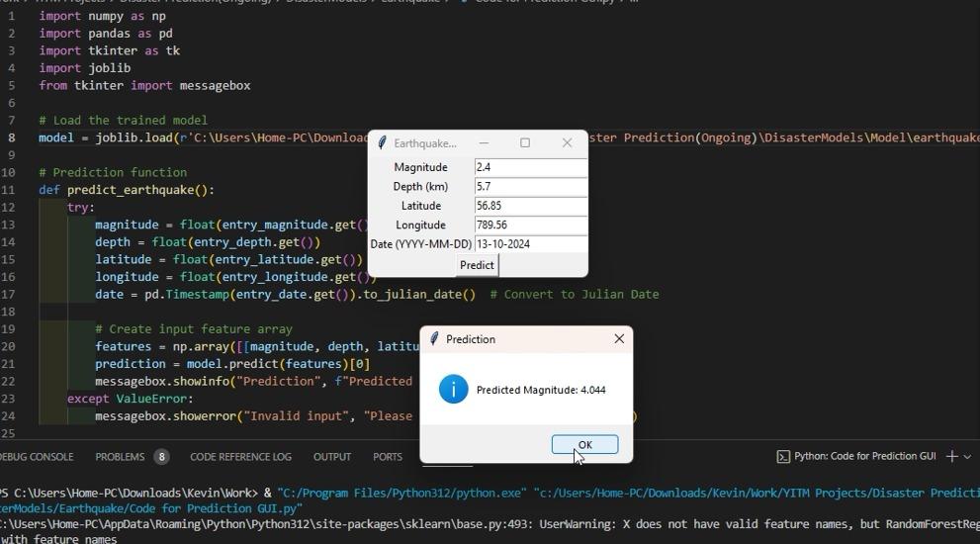This screenshot has height=544, width=980.
Task: Click the Magnitude label in Earthquake window
Action: click(420, 167)
